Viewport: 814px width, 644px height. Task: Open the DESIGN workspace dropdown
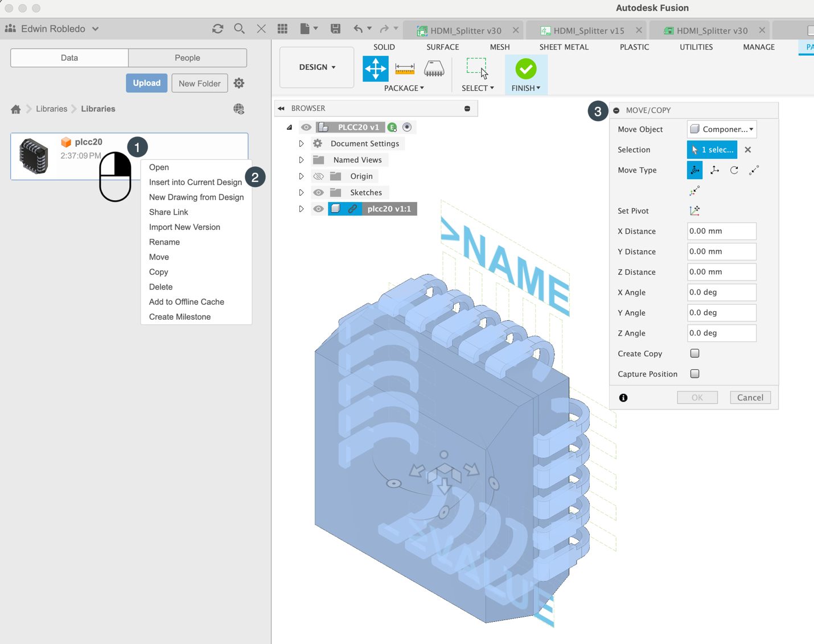(x=316, y=67)
